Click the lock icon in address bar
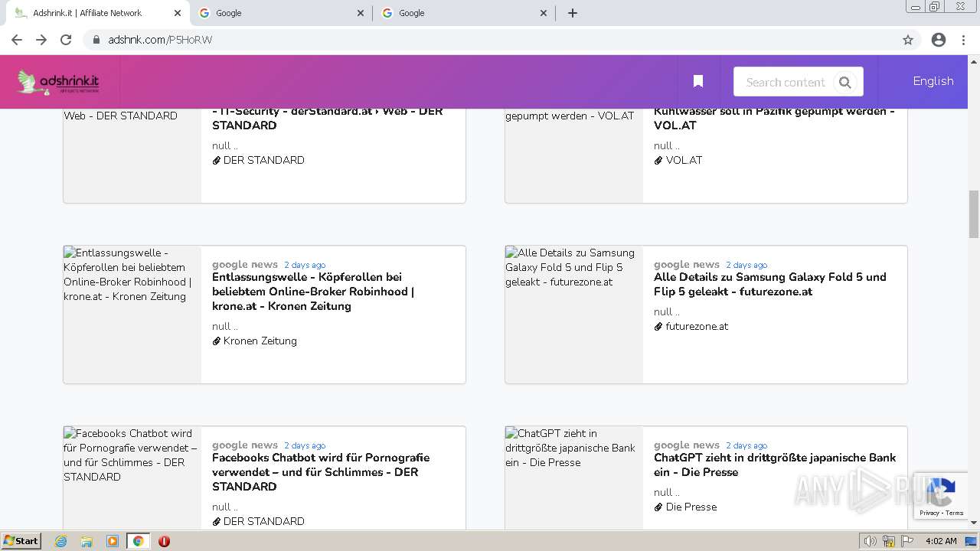The image size is (980, 551). (96, 40)
